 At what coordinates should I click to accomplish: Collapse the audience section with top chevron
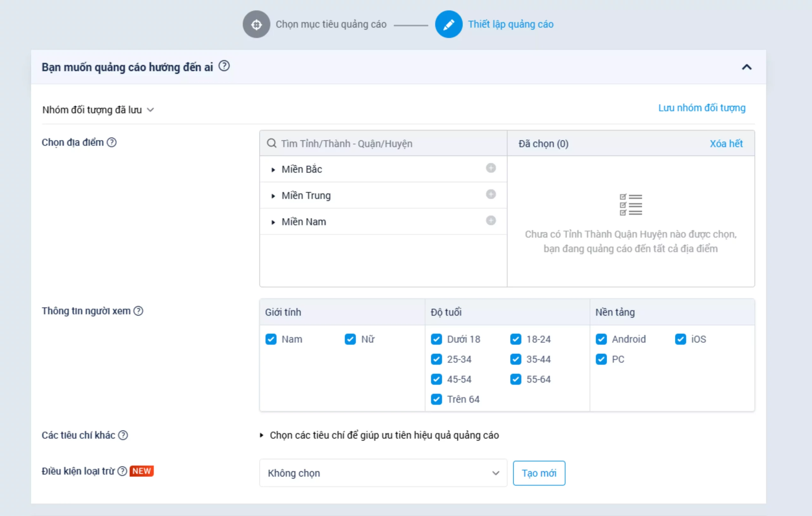pyautogui.click(x=747, y=67)
